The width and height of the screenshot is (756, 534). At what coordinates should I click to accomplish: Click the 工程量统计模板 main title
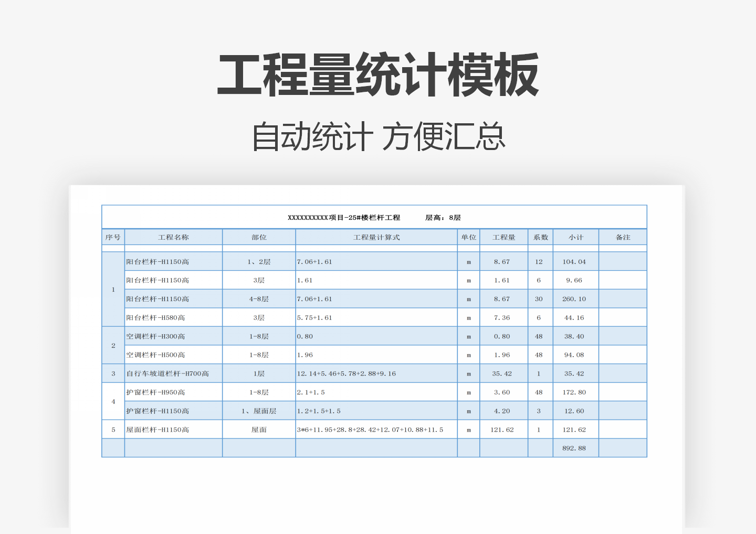378,75
